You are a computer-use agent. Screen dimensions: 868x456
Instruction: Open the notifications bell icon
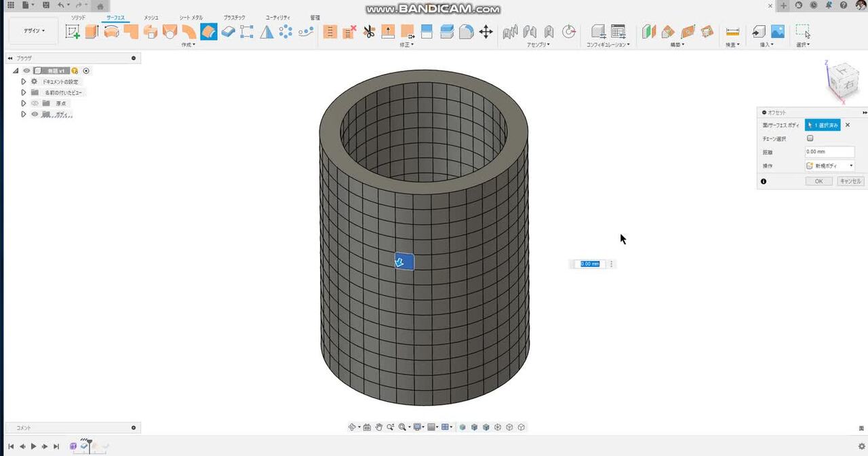(x=829, y=5)
